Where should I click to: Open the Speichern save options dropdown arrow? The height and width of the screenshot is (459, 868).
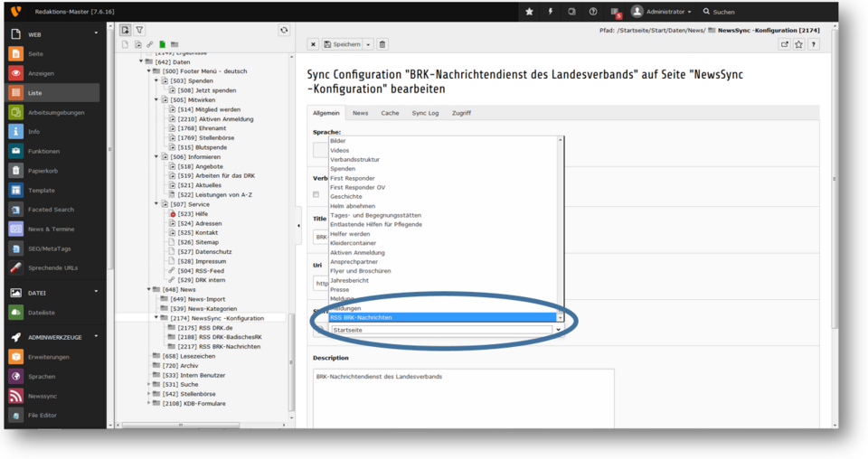pos(369,44)
